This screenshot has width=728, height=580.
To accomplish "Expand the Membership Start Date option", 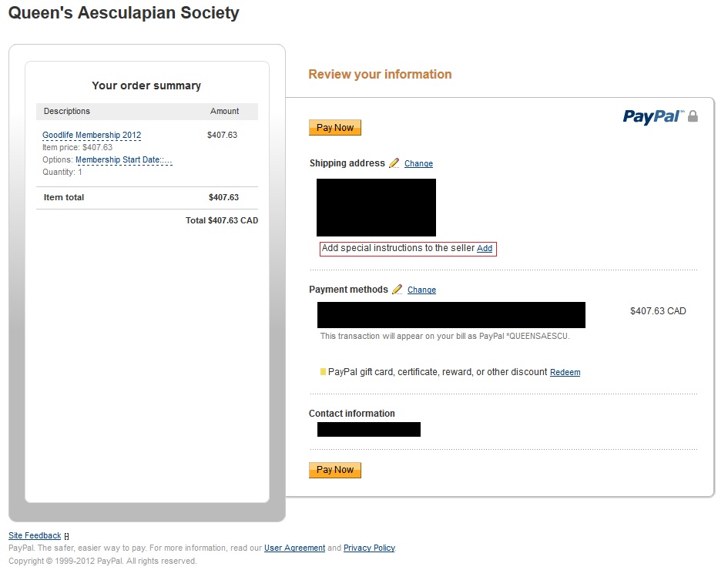I will (123, 160).
